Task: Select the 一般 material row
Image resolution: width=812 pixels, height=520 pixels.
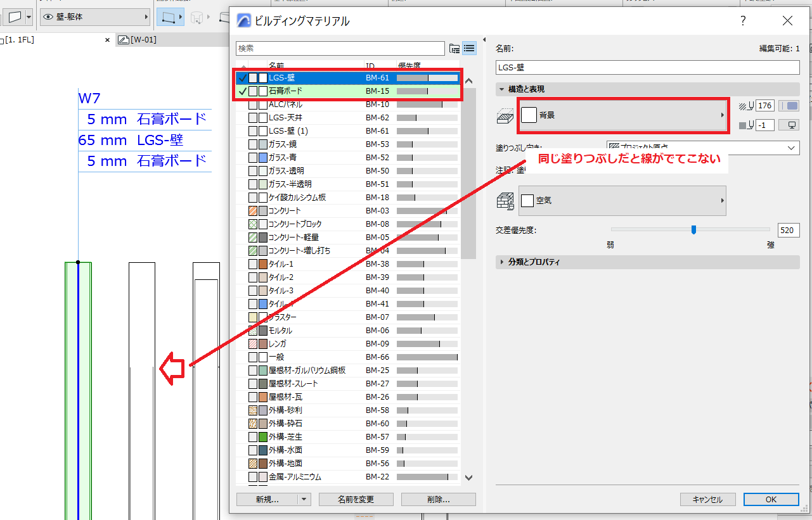Action: (x=348, y=357)
